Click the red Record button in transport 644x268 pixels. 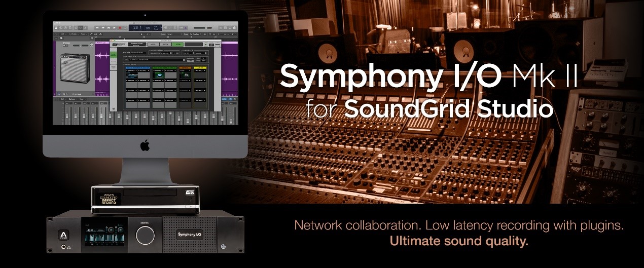point(120,27)
